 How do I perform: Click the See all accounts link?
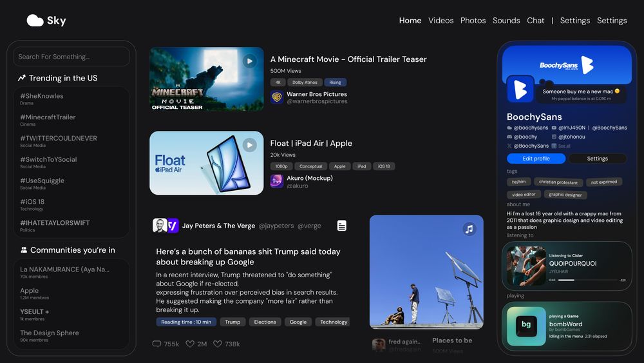pos(564,146)
